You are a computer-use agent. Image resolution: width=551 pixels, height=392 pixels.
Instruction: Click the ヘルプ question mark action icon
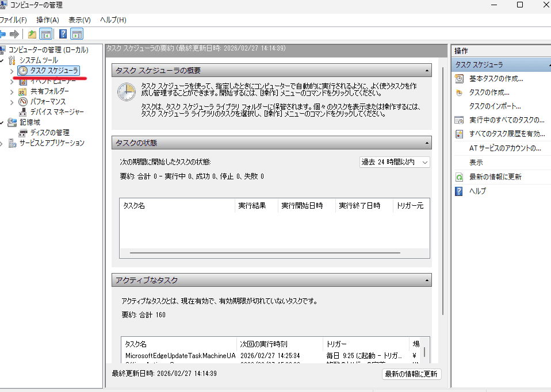tap(459, 191)
